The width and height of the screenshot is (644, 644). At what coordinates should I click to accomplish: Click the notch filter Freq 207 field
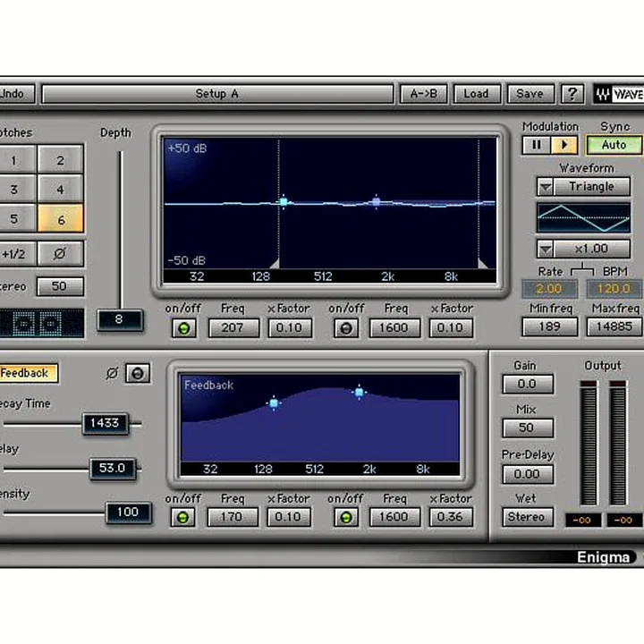233,328
